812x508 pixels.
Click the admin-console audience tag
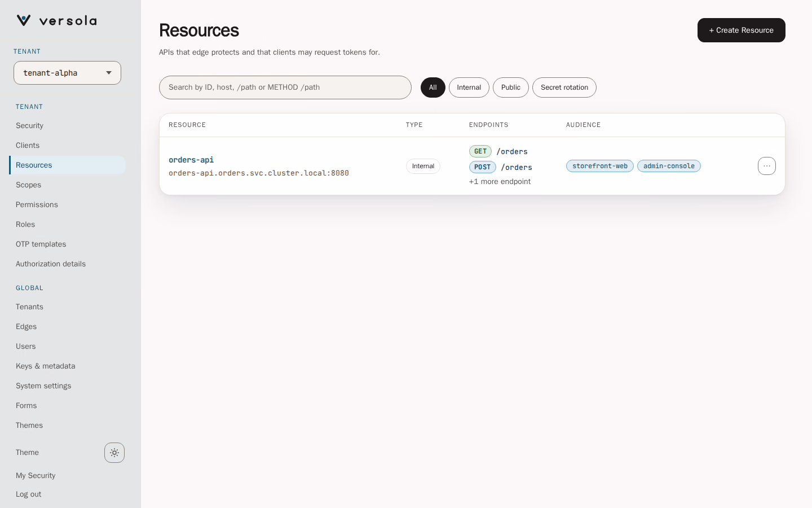[x=669, y=166]
